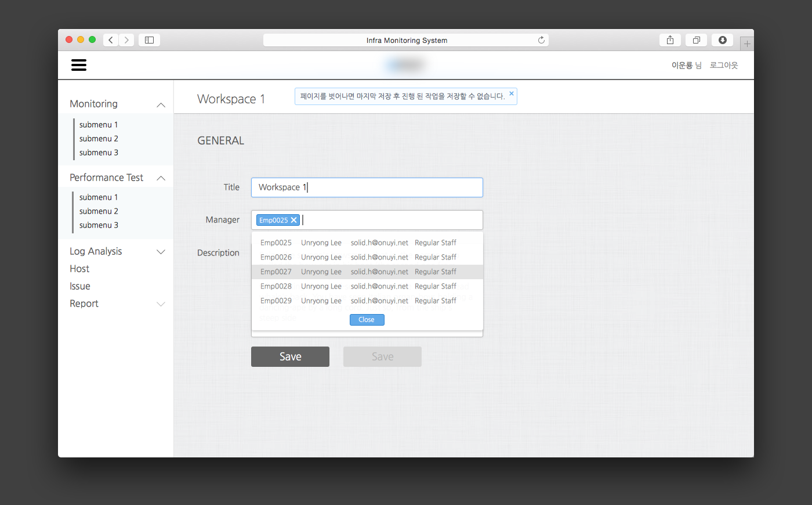Reload the Infra Monitoring System page
This screenshot has width=812, height=505.
pyautogui.click(x=541, y=40)
